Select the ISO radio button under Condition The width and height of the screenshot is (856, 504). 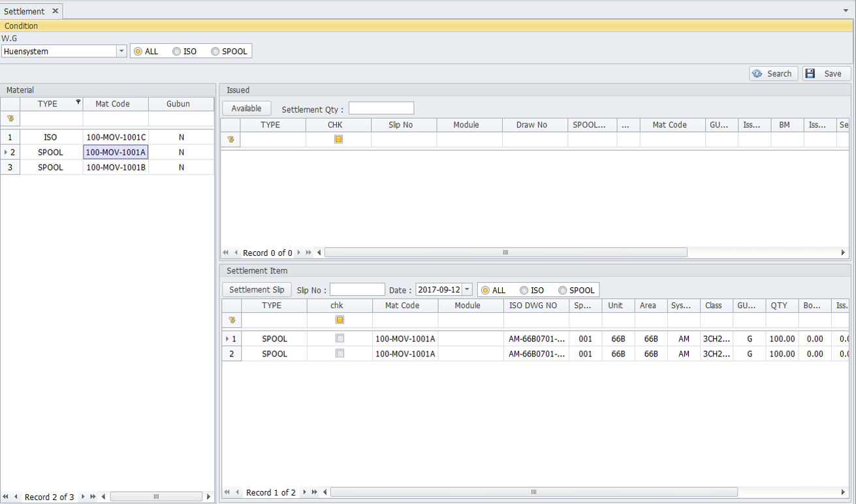(x=177, y=52)
